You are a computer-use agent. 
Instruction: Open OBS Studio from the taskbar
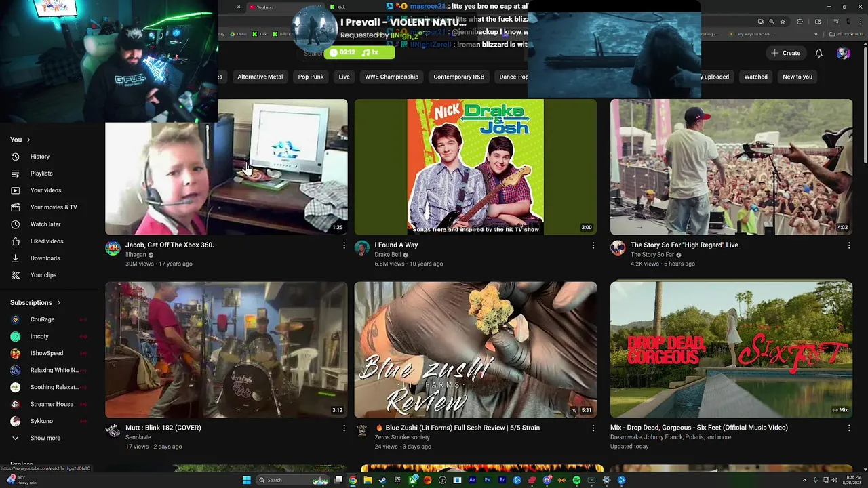[x=442, y=480]
